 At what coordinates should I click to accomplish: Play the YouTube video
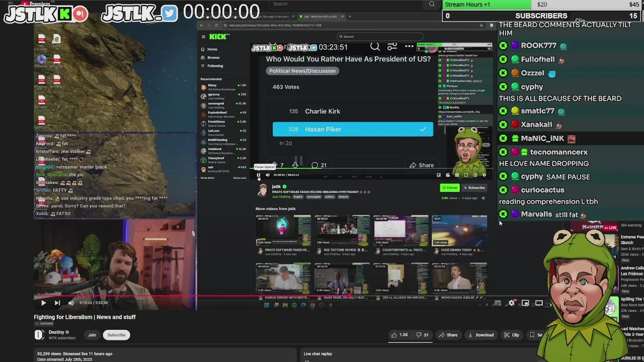point(43,303)
